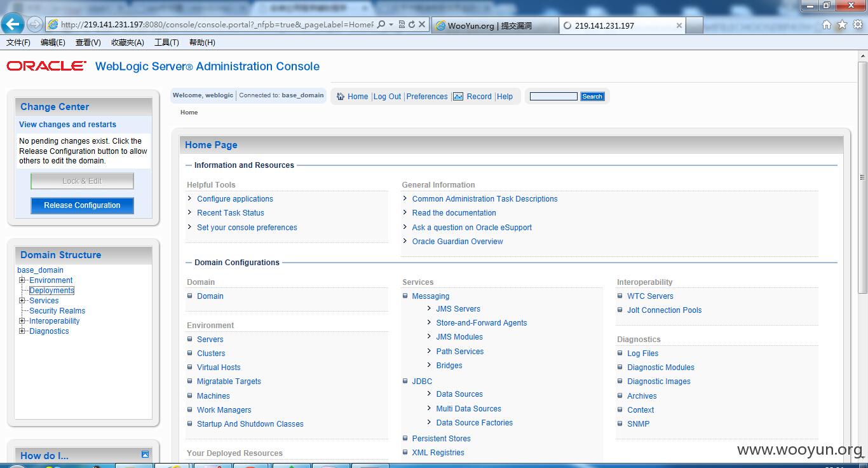The image size is (868, 468).
Task: Open the 文件(F) menu
Action: [x=18, y=43]
